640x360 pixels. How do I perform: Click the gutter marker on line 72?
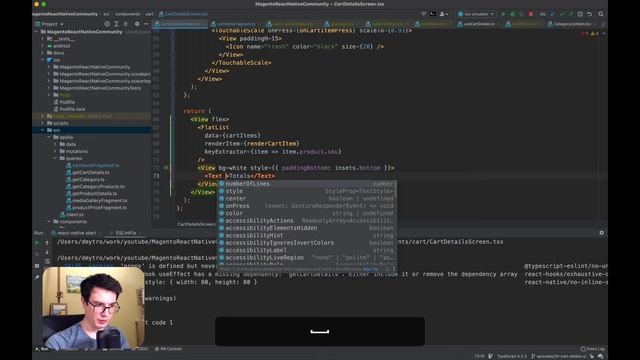(x=166, y=168)
